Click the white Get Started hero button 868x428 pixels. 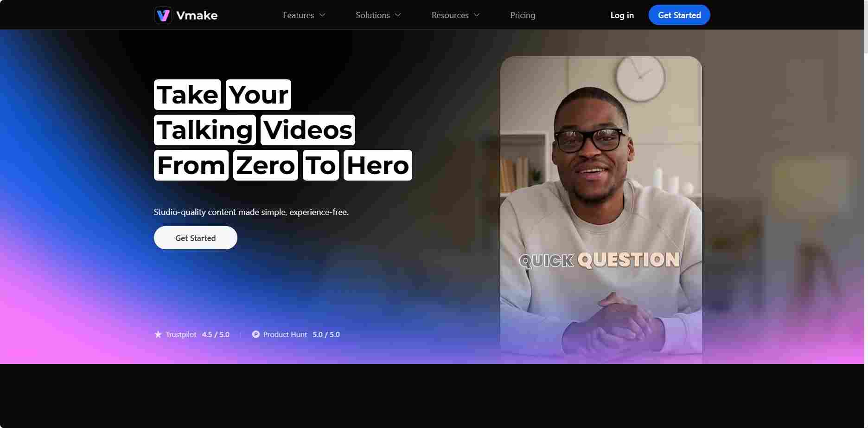pyautogui.click(x=196, y=238)
